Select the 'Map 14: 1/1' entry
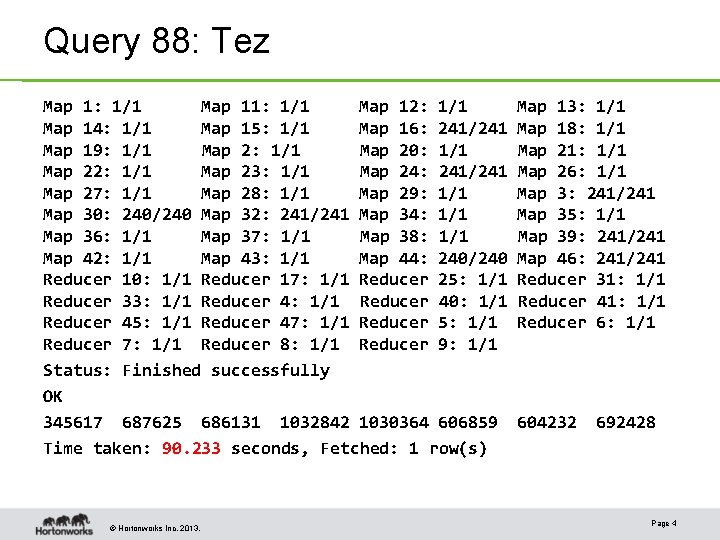The height and width of the screenshot is (540, 720). [x=97, y=128]
